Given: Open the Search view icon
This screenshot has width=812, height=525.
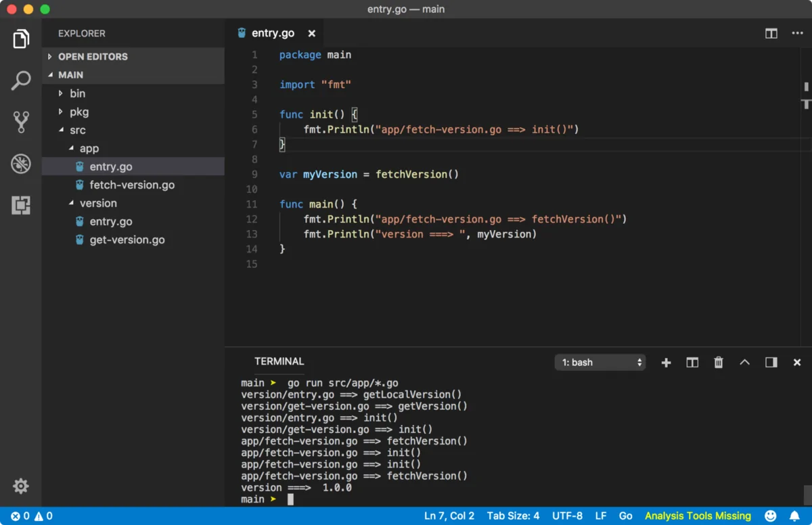Looking at the screenshot, I should pyautogui.click(x=21, y=81).
